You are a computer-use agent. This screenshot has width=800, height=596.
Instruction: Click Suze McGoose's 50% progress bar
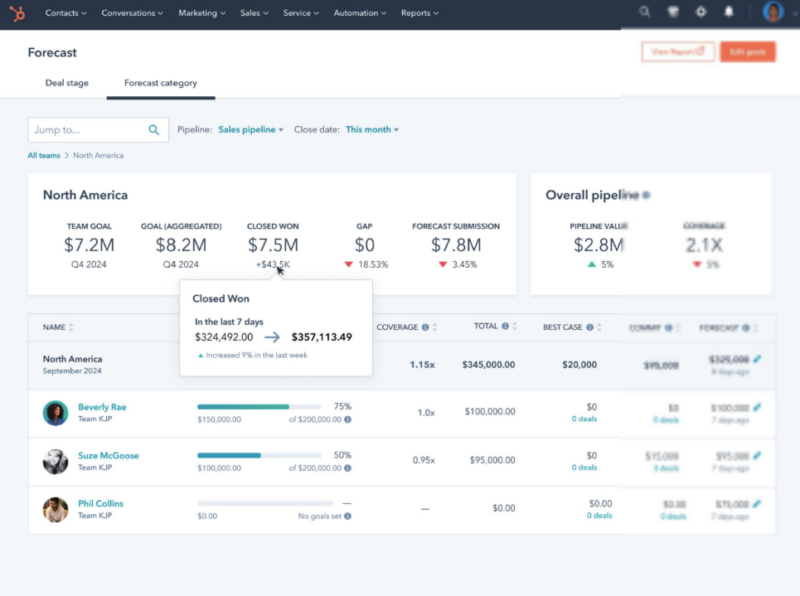pos(259,455)
